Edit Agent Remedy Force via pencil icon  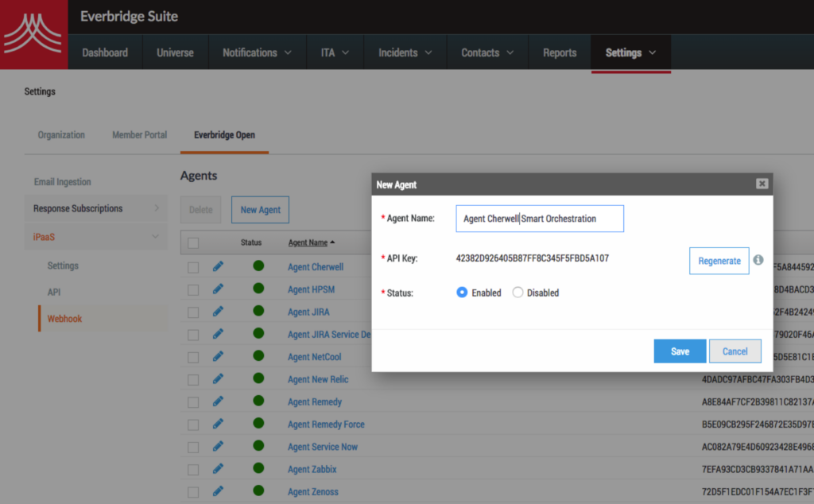click(218, 424)
